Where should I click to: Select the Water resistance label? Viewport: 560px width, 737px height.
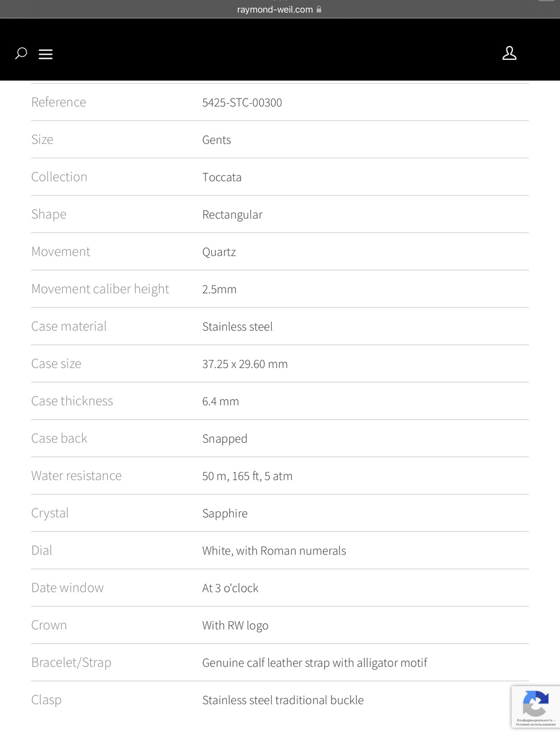(77, 476)
